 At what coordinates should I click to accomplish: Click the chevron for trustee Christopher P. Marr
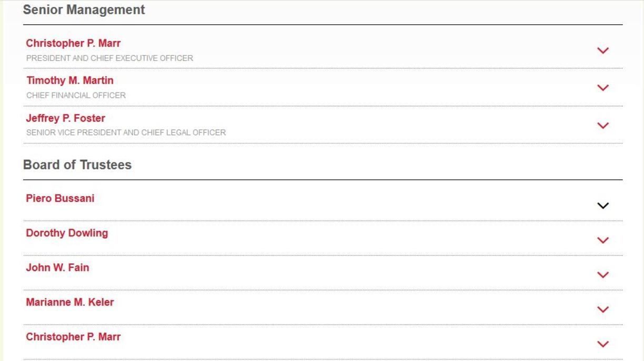(x=603, y=344)
